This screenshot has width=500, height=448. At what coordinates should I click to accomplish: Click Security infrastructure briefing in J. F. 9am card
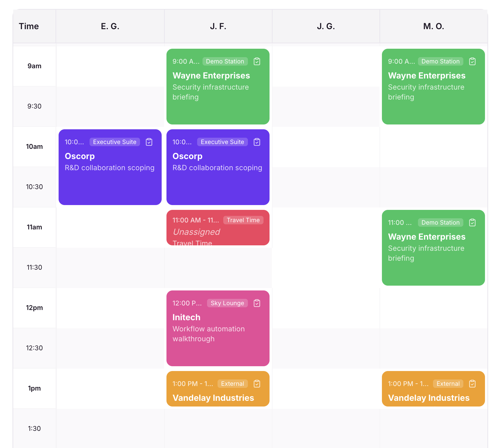pos(211,92)
